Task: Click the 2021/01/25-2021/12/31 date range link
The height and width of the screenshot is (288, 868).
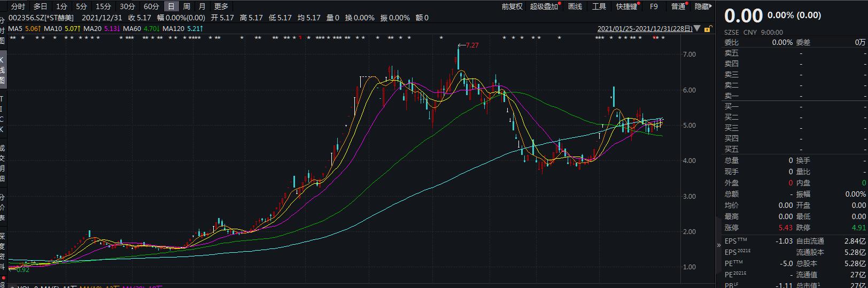Action: tap(645, 28)
